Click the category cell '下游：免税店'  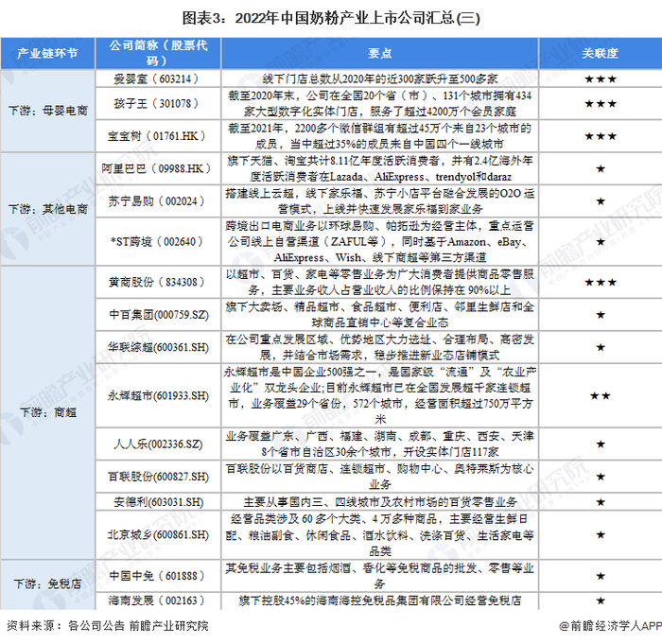pyautogui.click(x=47, y=584)
